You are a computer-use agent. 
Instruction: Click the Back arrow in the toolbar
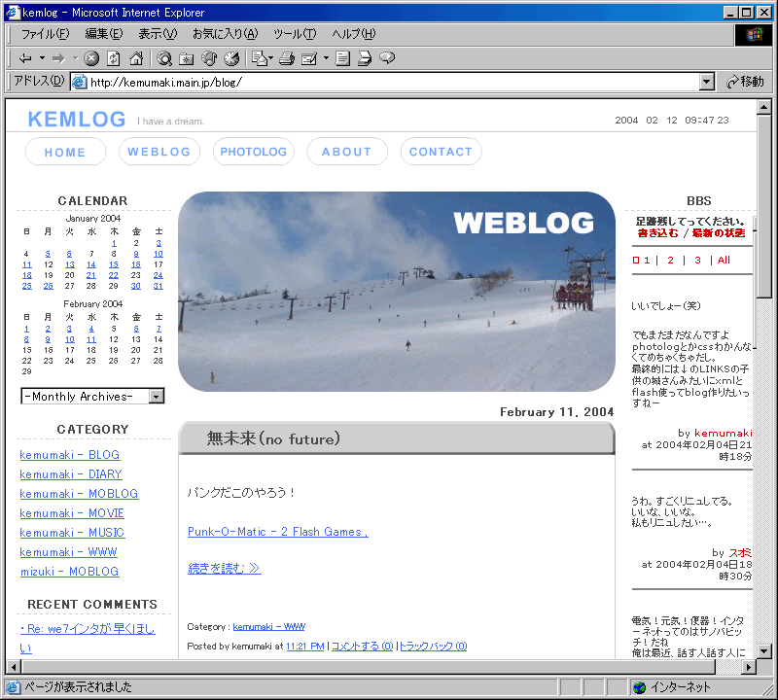coord(25,58)
